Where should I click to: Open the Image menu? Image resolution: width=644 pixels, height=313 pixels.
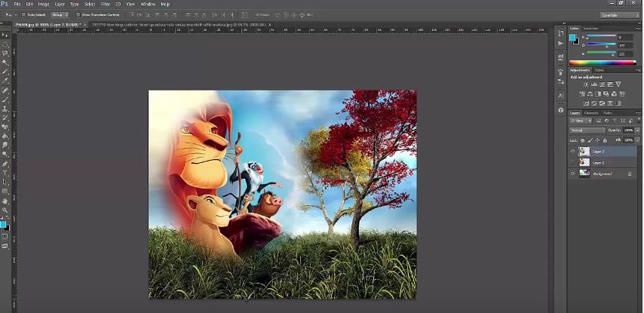pos(44,4)
